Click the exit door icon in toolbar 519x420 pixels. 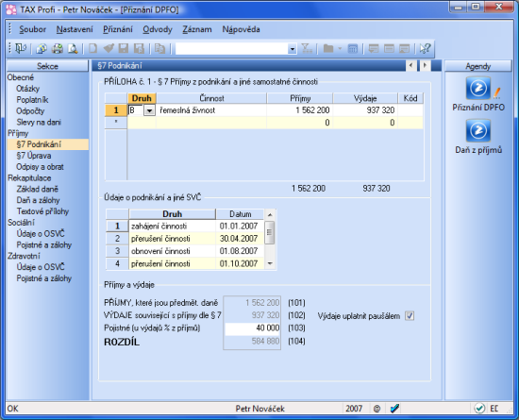pyautogui.click(x=21, y=49)
